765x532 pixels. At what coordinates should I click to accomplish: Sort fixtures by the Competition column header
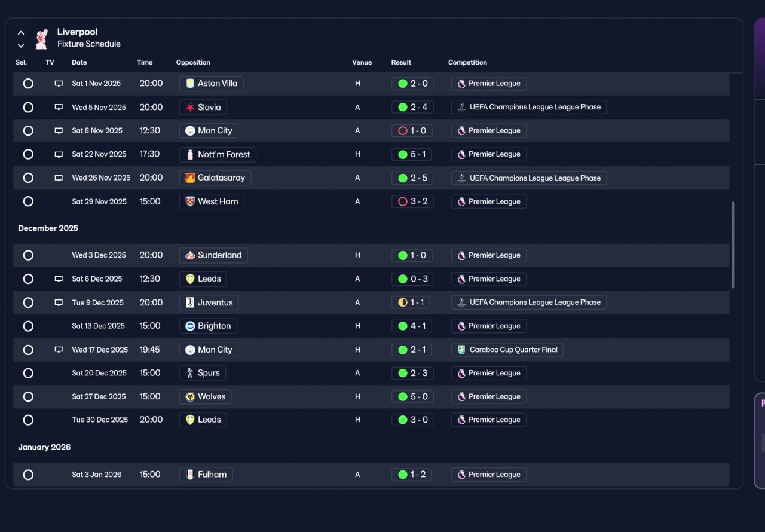(467, 62)
